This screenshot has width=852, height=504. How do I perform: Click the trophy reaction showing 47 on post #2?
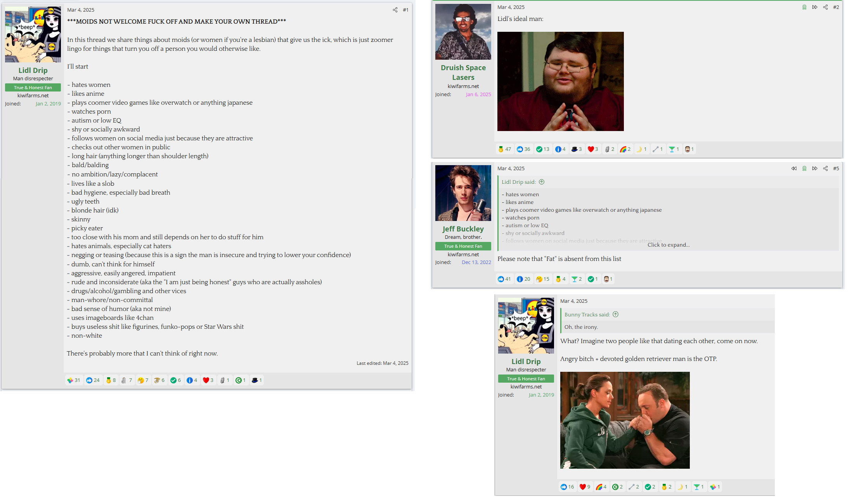[504, 149]
